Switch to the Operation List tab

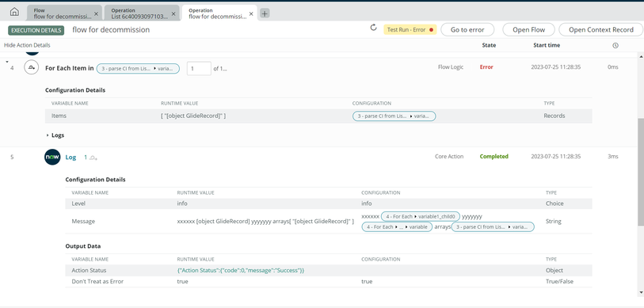pyautogui.click(x=139, y=13)
